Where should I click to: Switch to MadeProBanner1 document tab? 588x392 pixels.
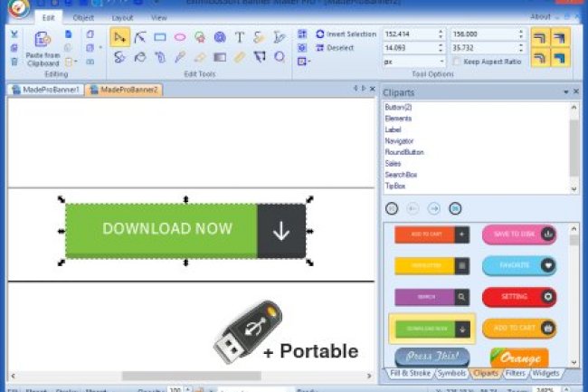[x=45, y=91]
